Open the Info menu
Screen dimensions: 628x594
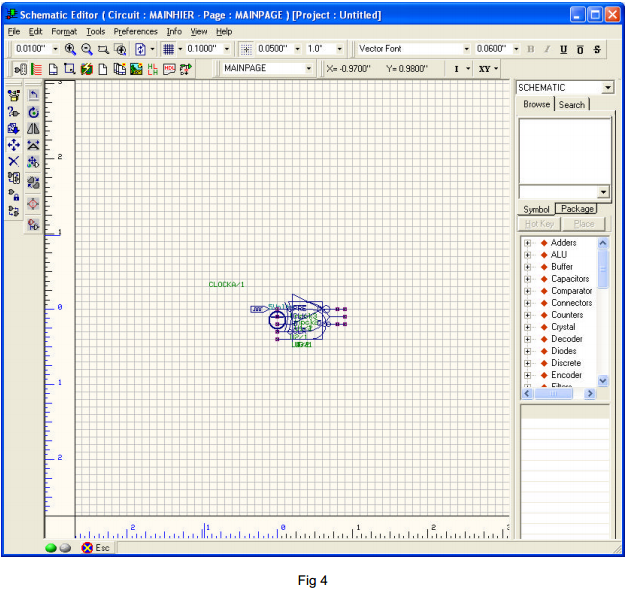point(174,31)
